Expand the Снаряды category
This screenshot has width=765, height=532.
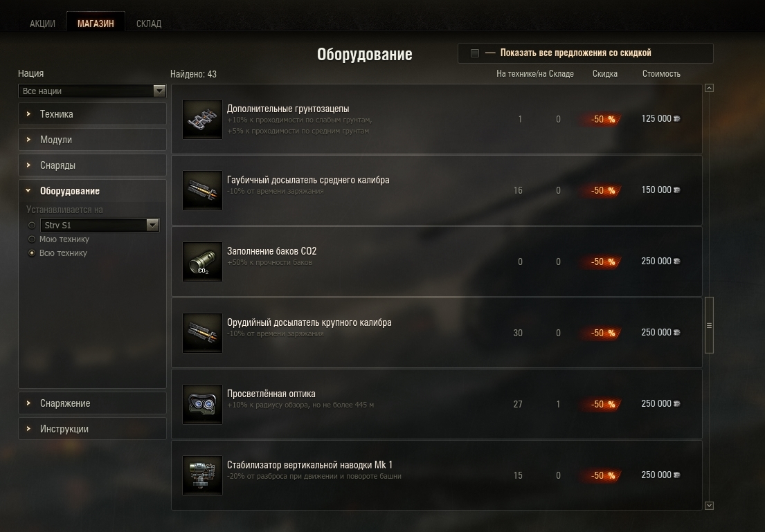[x=92, y=165]
